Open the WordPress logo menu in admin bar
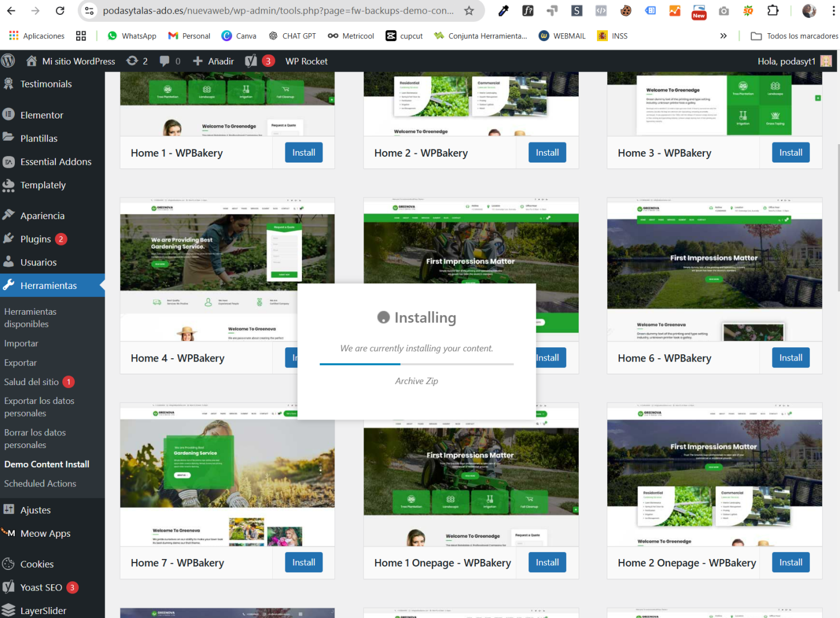This screenshot has width=840, height=618. pos(8,61)
